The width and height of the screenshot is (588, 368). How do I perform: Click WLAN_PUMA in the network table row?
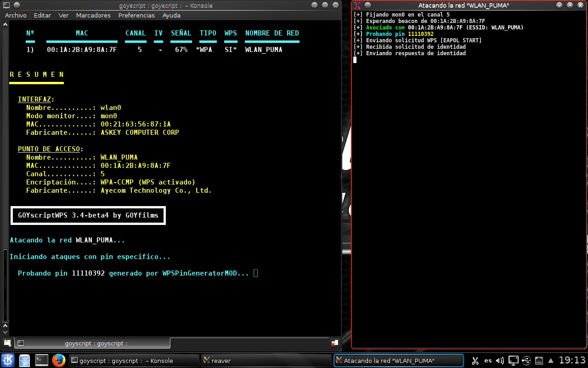(x=264, y=50)
